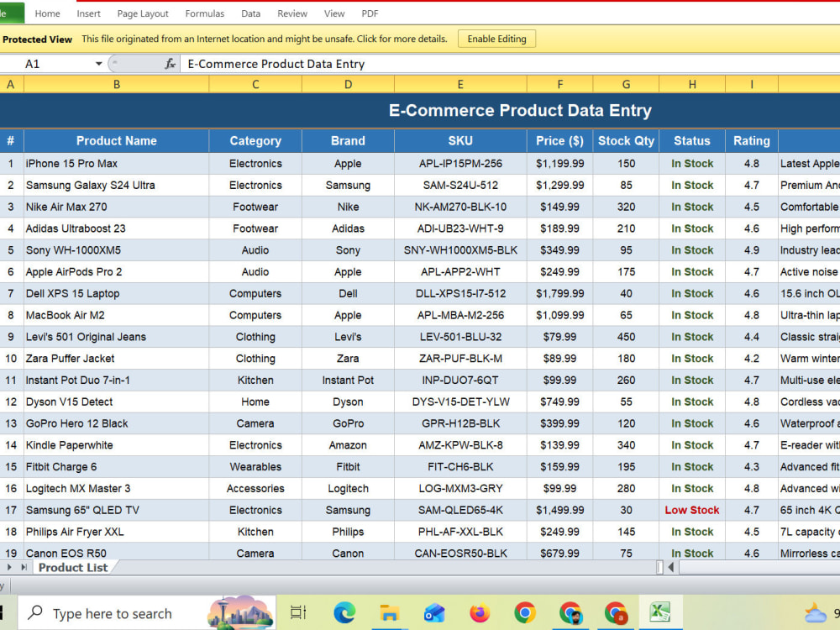Open the View ribbon tab
Viewport: 840px width, 630px height.
pyautogui.click(x=333, y=13)
